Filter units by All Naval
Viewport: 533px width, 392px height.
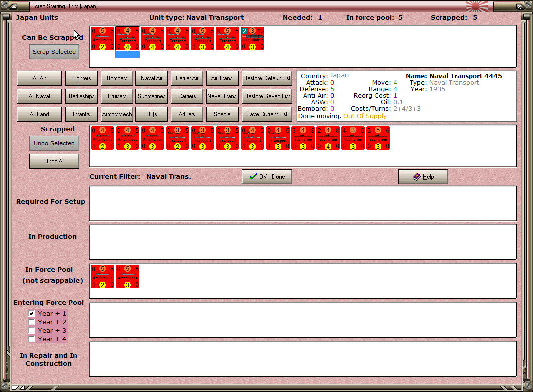[39, 96]
